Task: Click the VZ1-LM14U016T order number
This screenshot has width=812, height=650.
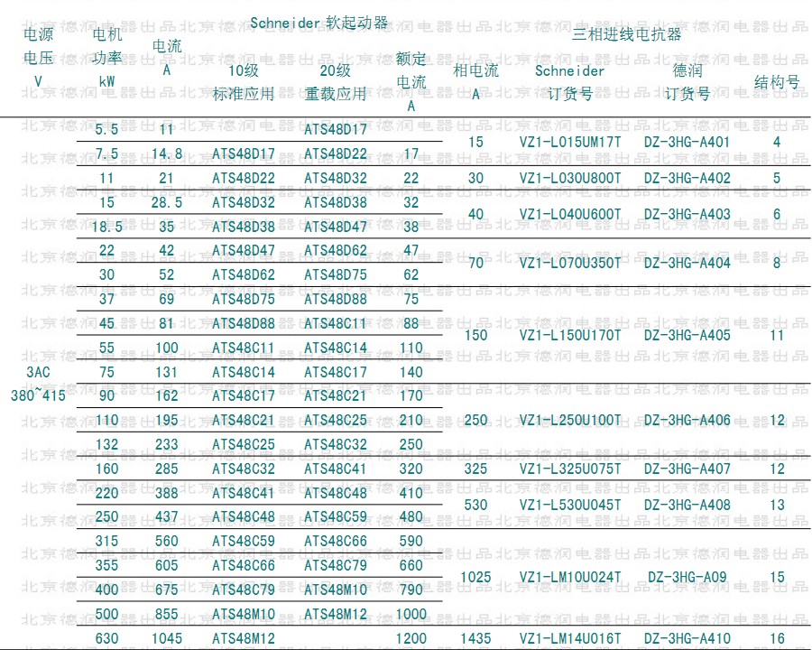Action: (570, 639)
